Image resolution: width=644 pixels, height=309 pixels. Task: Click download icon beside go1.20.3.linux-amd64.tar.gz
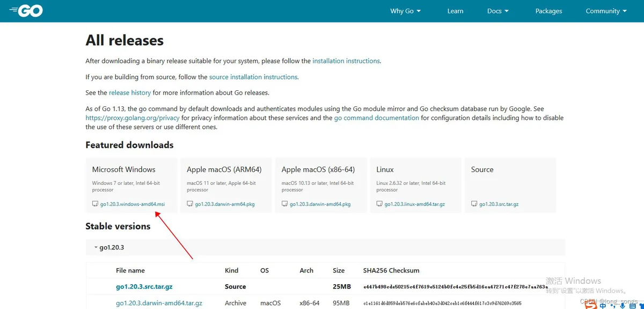click(379, 204)
